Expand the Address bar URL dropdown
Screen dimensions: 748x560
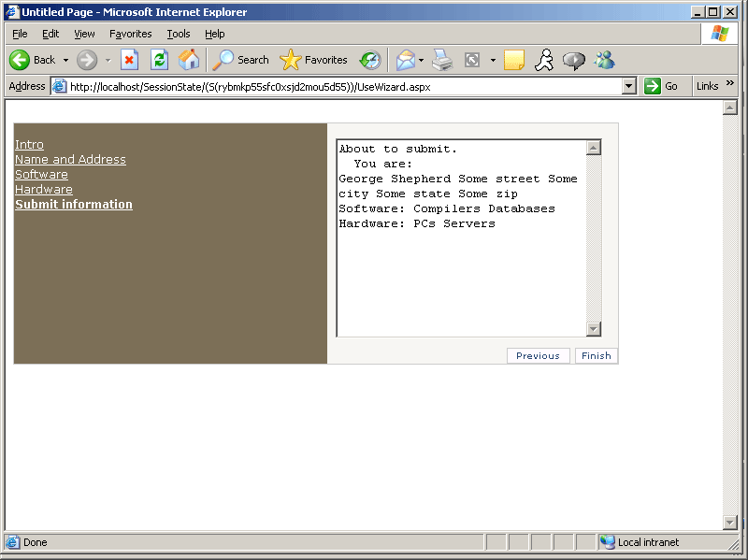tap(628, 86)
